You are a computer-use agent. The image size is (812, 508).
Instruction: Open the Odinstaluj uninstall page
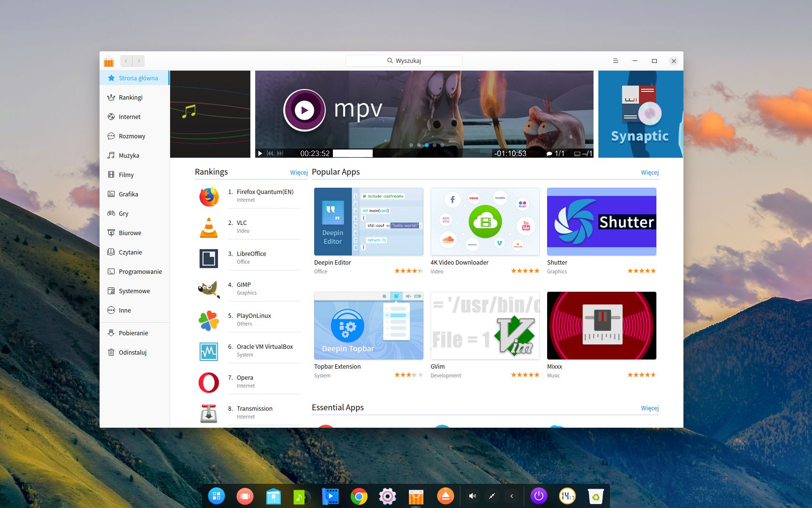pos(134,352)
